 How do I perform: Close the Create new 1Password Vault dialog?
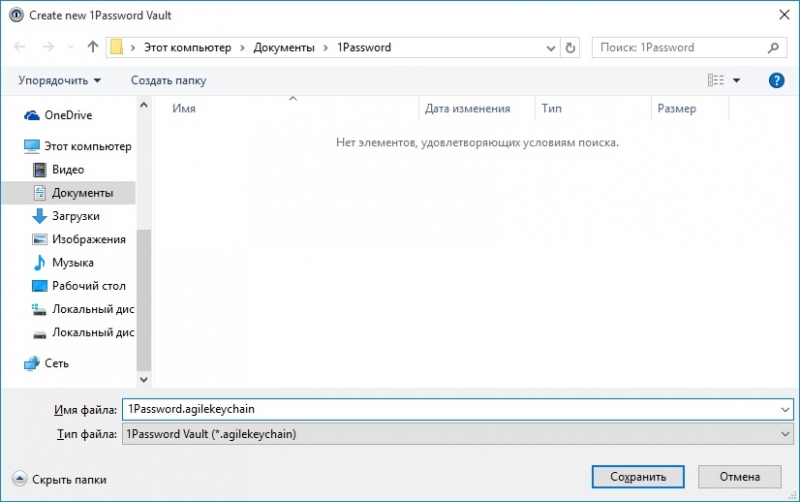point(784,15)
